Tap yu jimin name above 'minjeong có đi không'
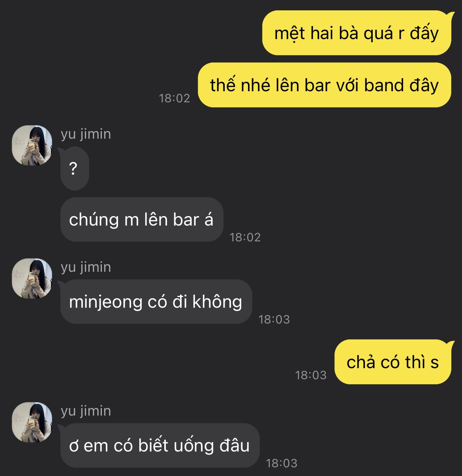 click(x=86, y=267)
